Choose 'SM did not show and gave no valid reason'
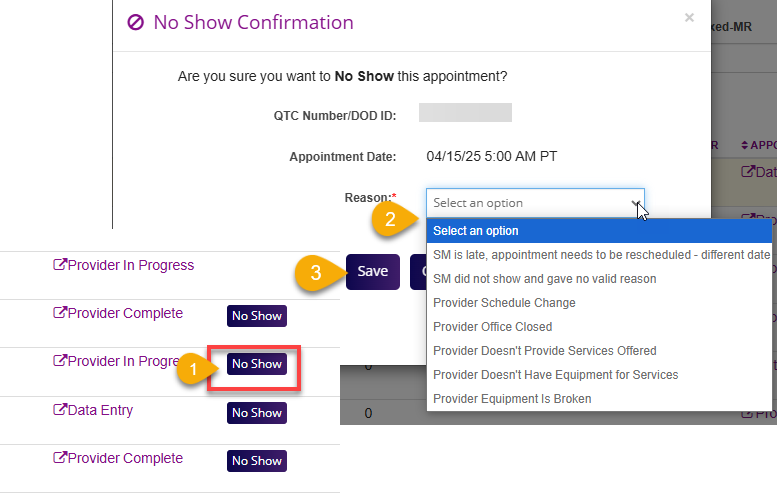This screenshot has height=496, width=777. point(544,279)
